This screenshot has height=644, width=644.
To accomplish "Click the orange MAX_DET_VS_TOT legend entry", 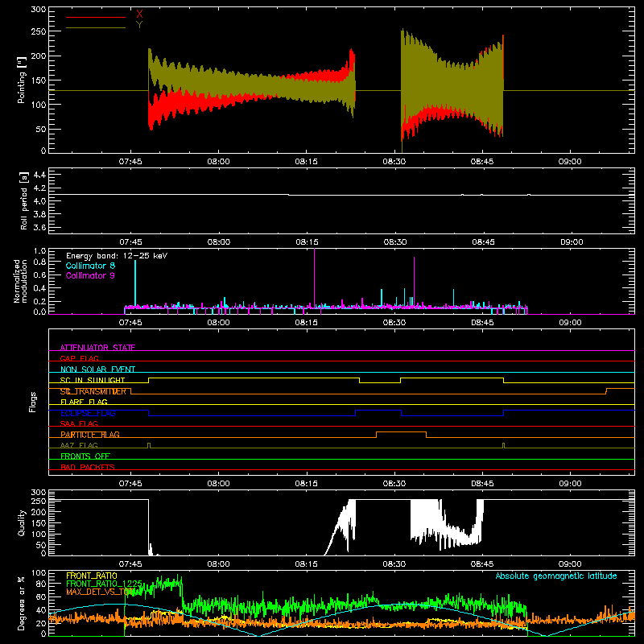I will 101,592.
